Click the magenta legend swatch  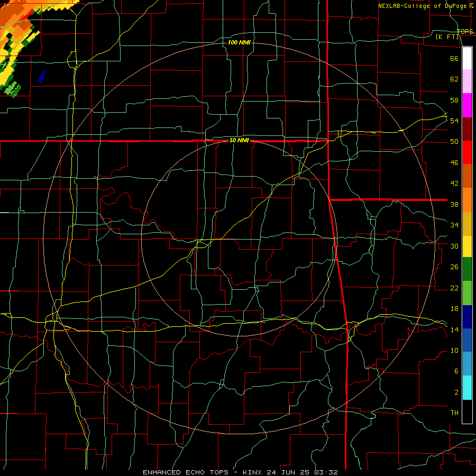pyautogui.click(x=467, y=105)
